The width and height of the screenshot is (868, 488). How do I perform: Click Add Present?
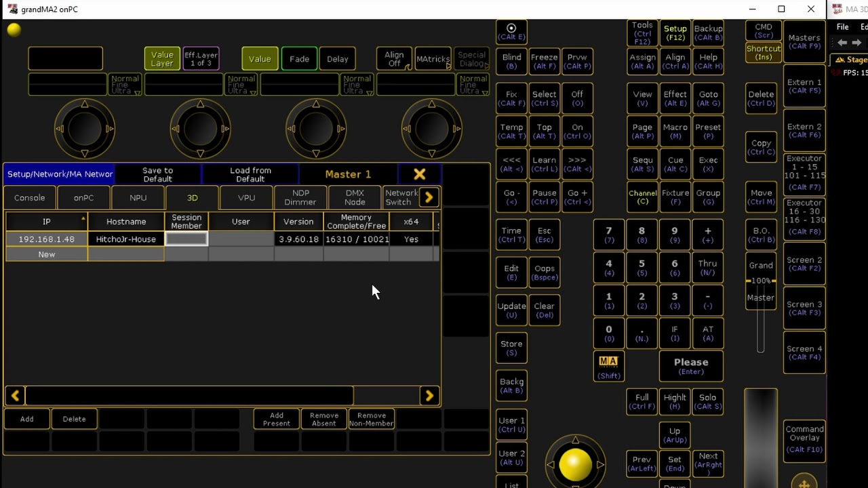click(x=276, y=420)
